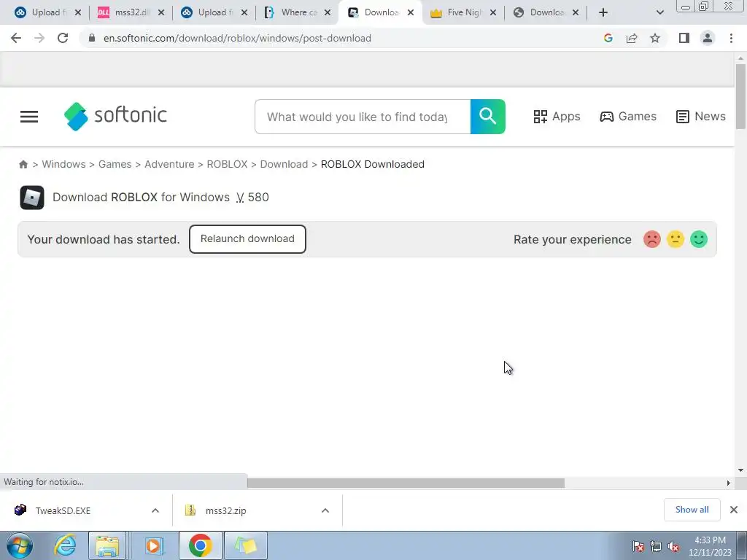The height and width of the screenshot is (560, 747).
Task: Expand the tab search dropdown arrow
Action: pyautogui.click(x=659, y=12)
